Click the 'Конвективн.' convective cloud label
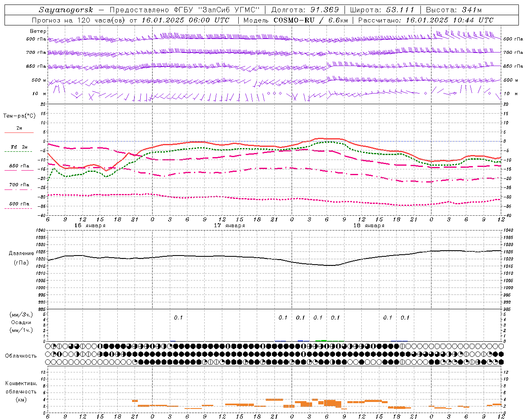Image resolution: width=525 pixels, height=420 pixels. click(21, 383)
